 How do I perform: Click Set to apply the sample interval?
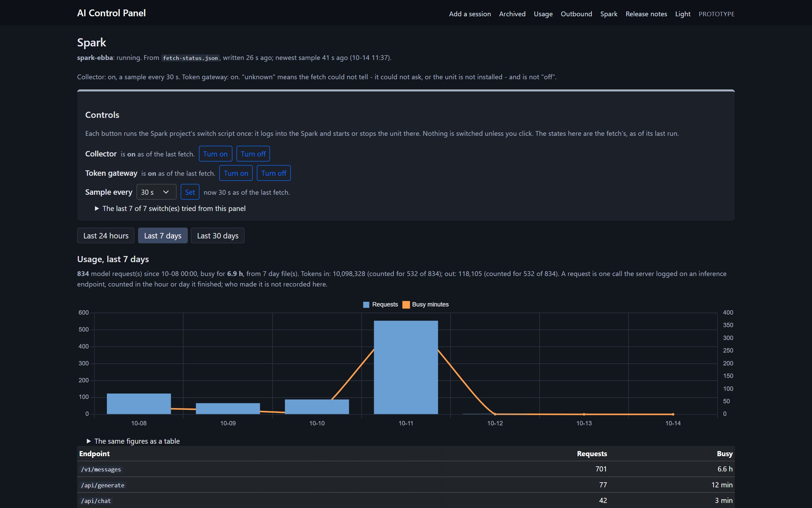click(x=190, y=192)
